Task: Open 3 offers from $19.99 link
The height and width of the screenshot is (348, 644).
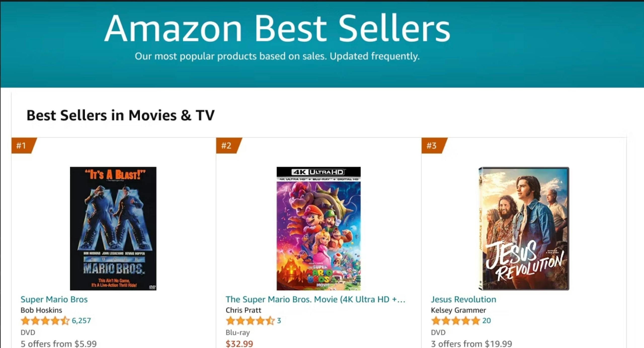Action: (x=471, y=343)
